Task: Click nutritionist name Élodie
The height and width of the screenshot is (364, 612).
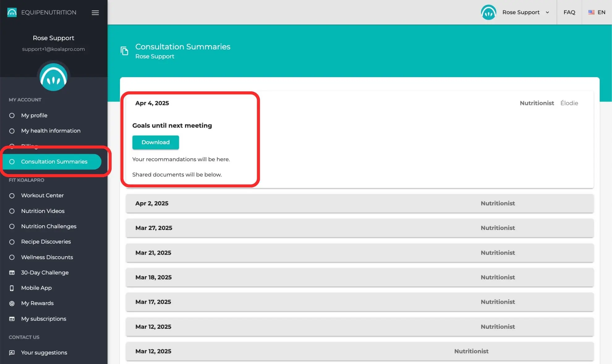Action: (x=569, y=103)
